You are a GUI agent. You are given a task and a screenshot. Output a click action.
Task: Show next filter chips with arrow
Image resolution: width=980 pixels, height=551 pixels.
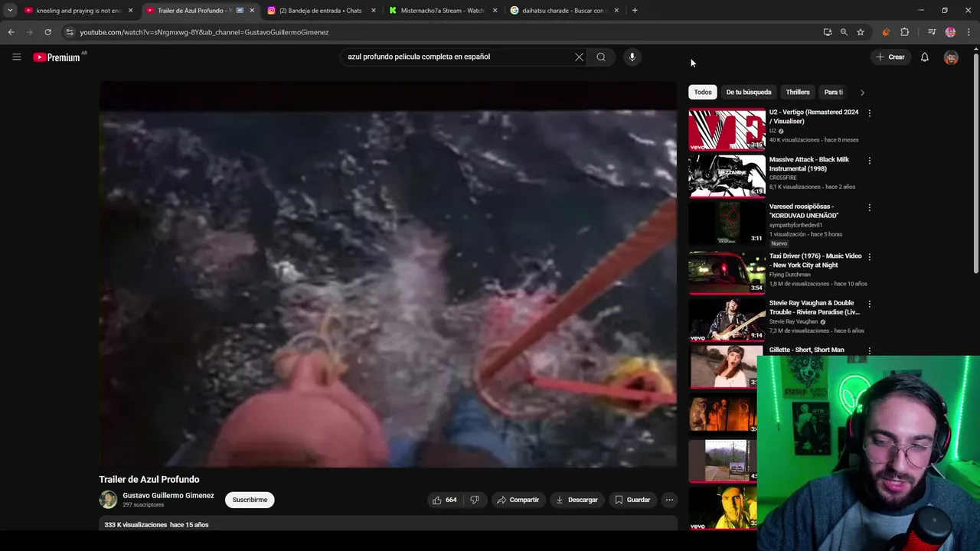[862, 93]
